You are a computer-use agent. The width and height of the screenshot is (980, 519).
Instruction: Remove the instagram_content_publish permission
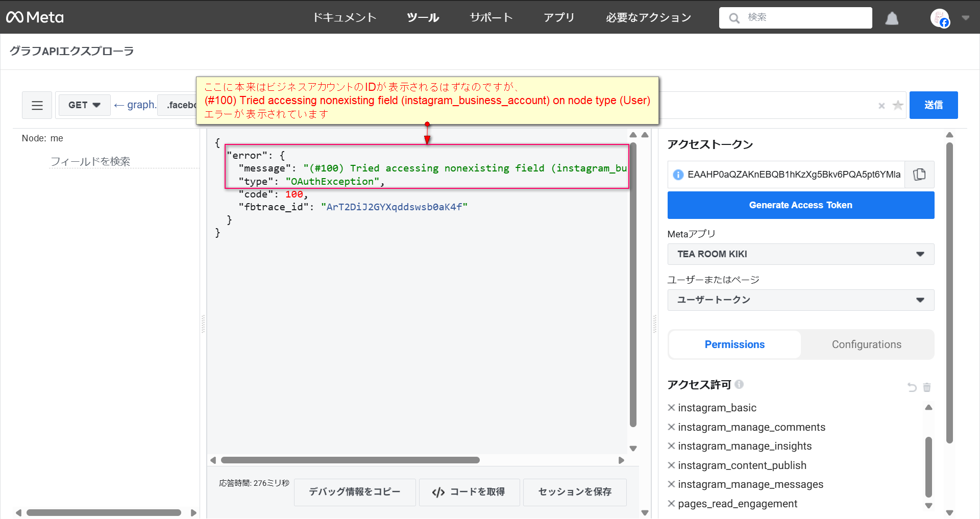(x=672, y=465)
